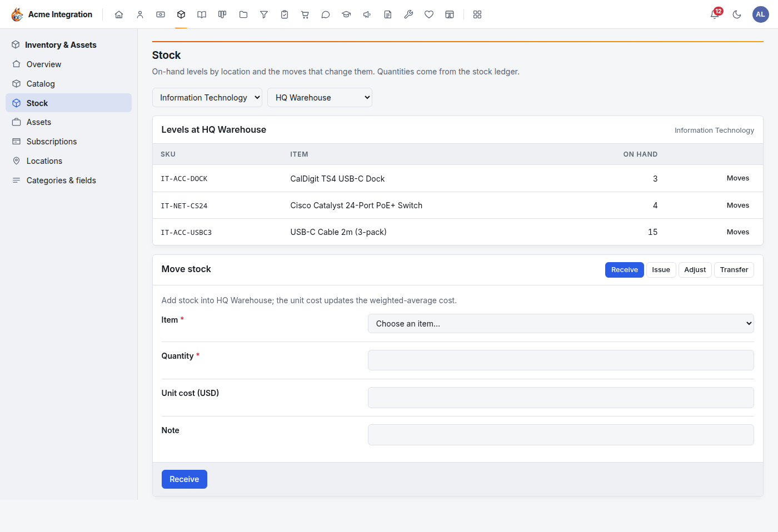
Task: Open Subscriptions in the sidebar
Action: point(69,142)
